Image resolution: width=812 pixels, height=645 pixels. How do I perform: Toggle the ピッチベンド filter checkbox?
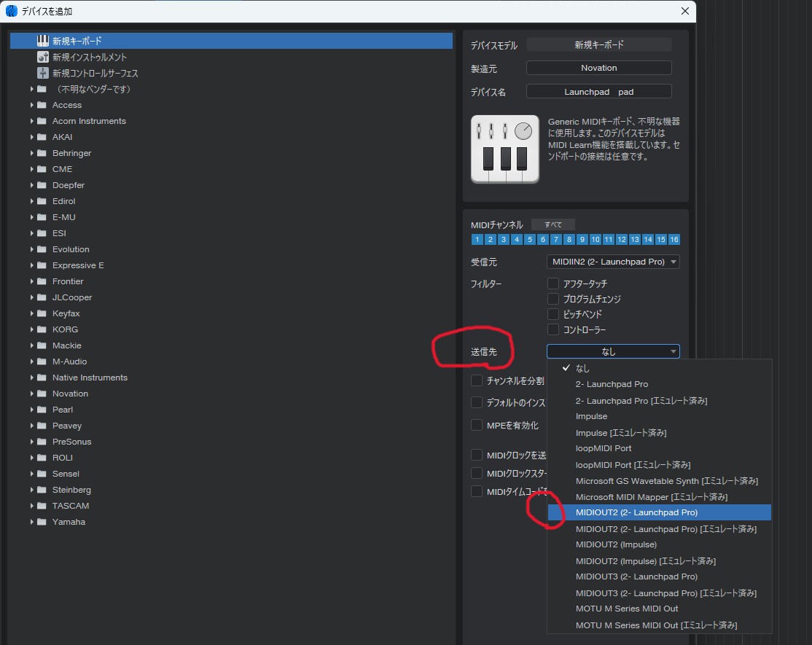[553, 314]
